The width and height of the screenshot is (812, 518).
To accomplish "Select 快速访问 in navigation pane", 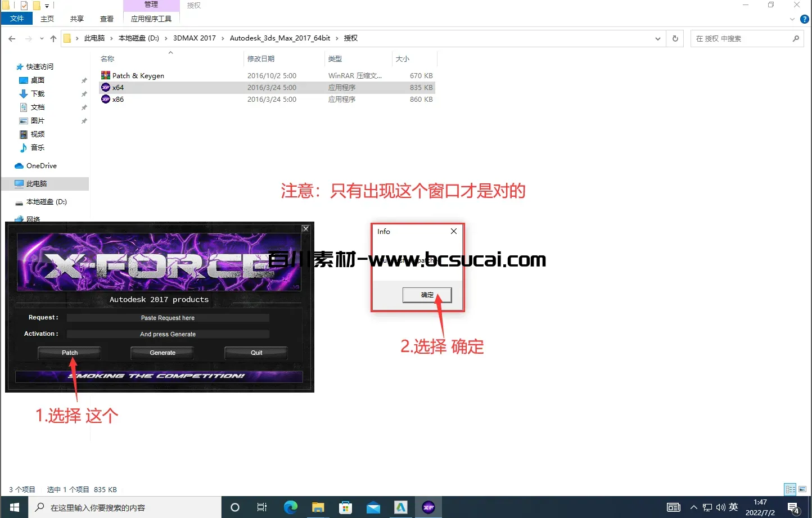I will pyautogui.click(x=39, y=66).
